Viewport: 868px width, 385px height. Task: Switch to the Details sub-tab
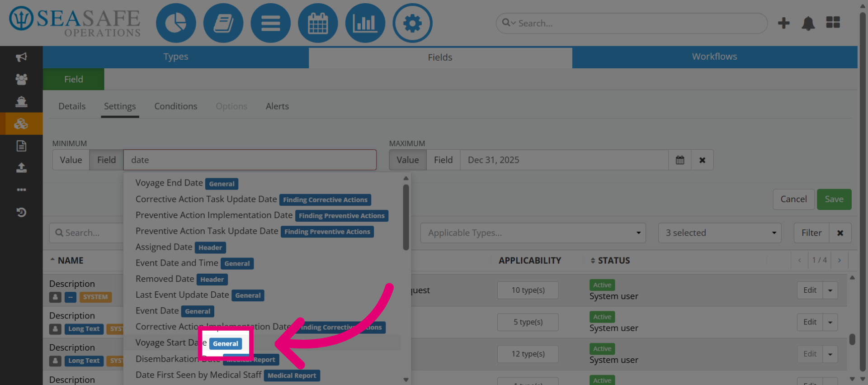(x=72, y=106)
